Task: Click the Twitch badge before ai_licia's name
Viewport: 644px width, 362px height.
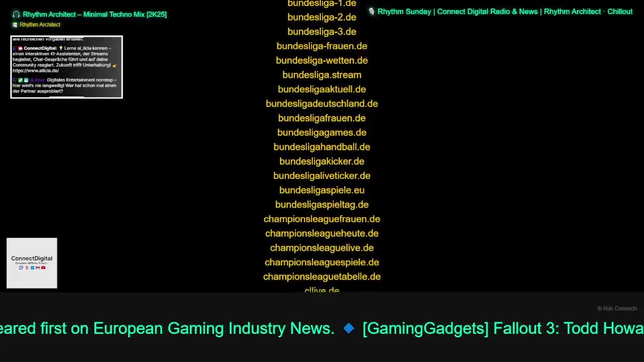Action: 15,80
